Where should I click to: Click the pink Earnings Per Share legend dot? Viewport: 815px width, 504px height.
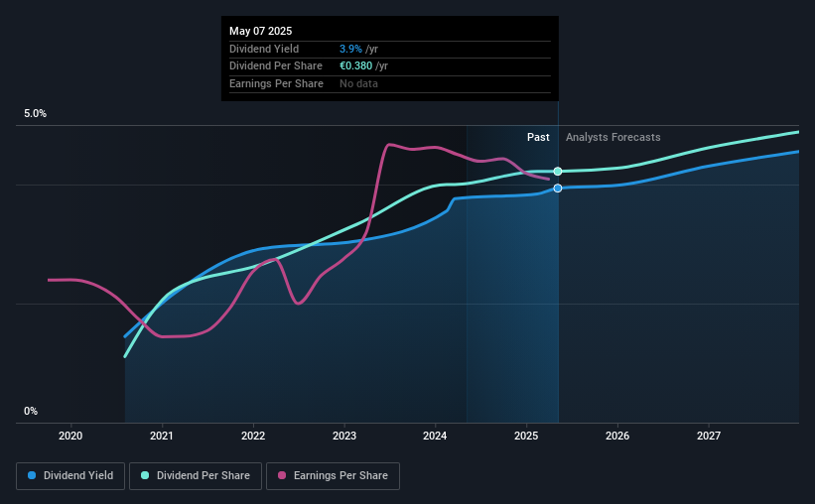pyautogui.click(x=282, y=475)
